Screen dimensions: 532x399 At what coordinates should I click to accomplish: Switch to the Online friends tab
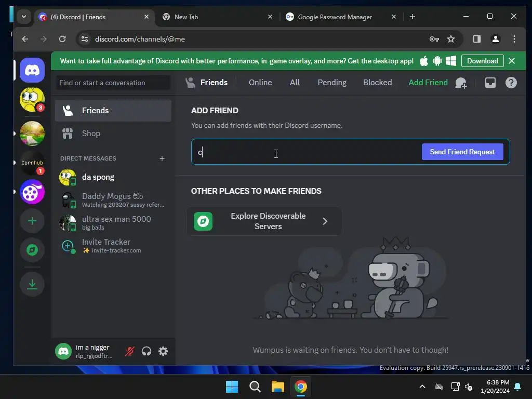click(260, 83)
